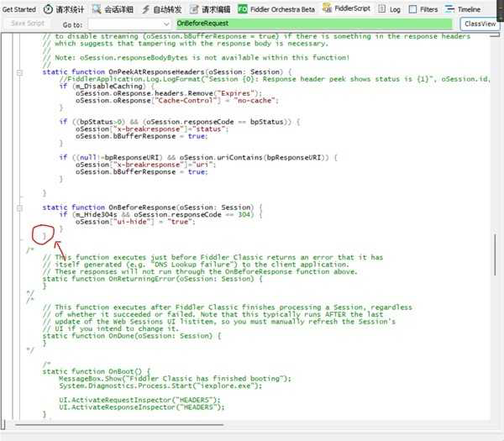The image size is (504, 441).
Task: Open the ClassView panel button
Action: (x=480, y=24)
